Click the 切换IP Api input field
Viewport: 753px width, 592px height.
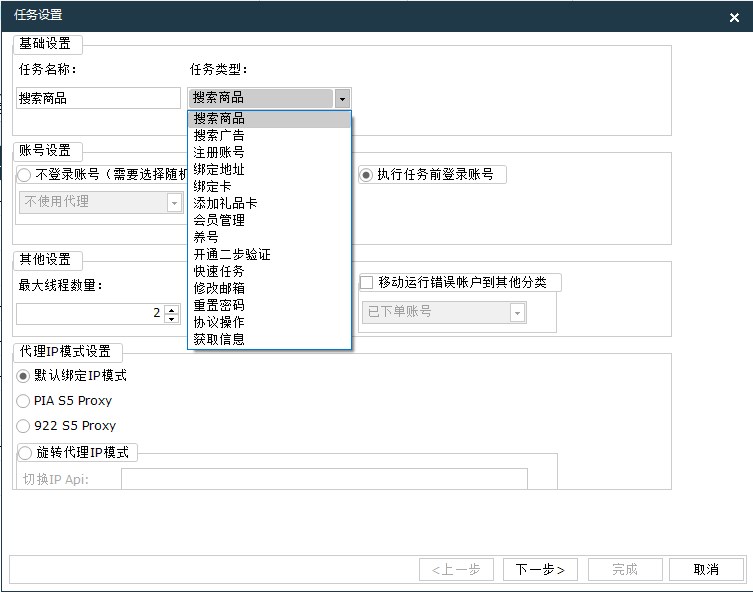pyautogui.click(x=324, y=479)
